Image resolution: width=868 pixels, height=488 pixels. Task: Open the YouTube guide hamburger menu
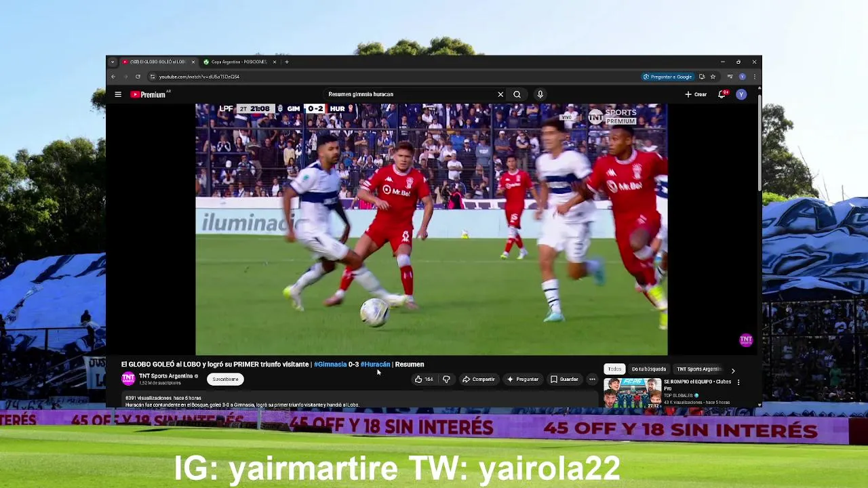point(118,94)
